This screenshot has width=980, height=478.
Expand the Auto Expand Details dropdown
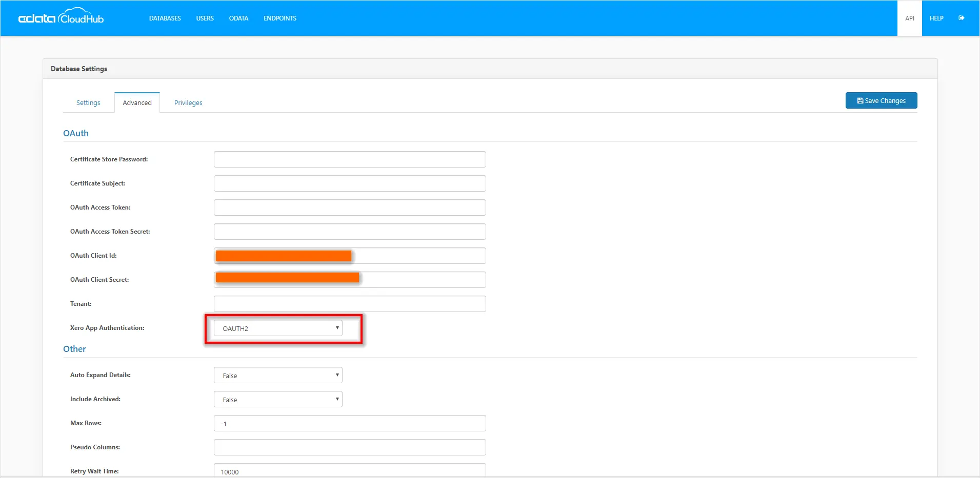click(336, 375)
